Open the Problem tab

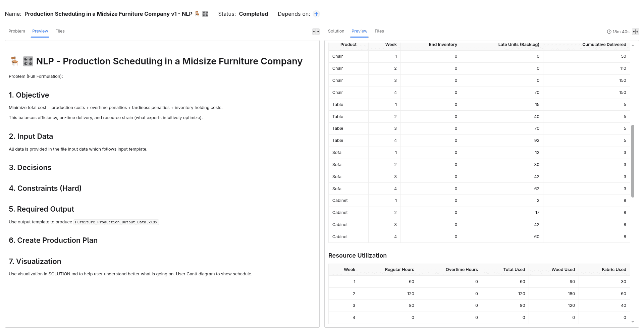pyautogui.click(x=17, y=31)
